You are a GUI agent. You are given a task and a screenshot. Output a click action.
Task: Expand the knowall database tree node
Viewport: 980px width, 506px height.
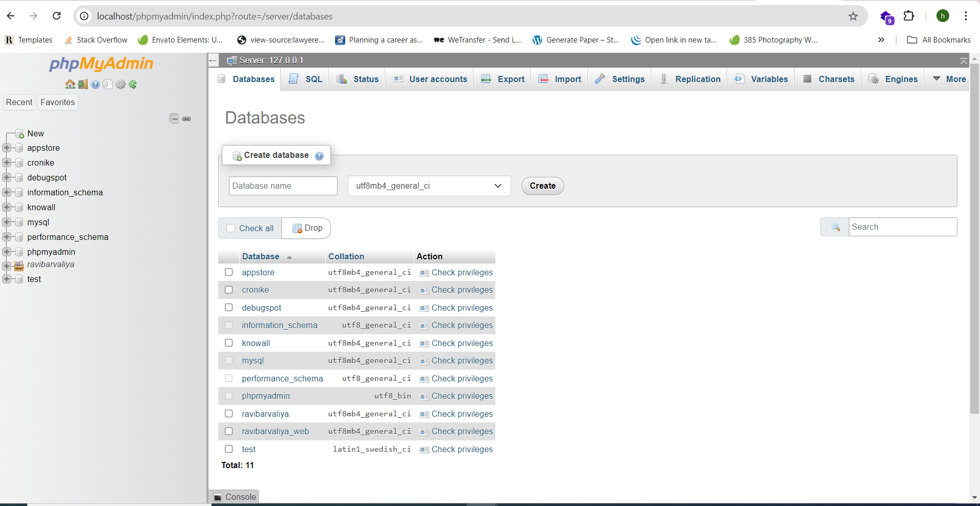click(x=6, y=207)
